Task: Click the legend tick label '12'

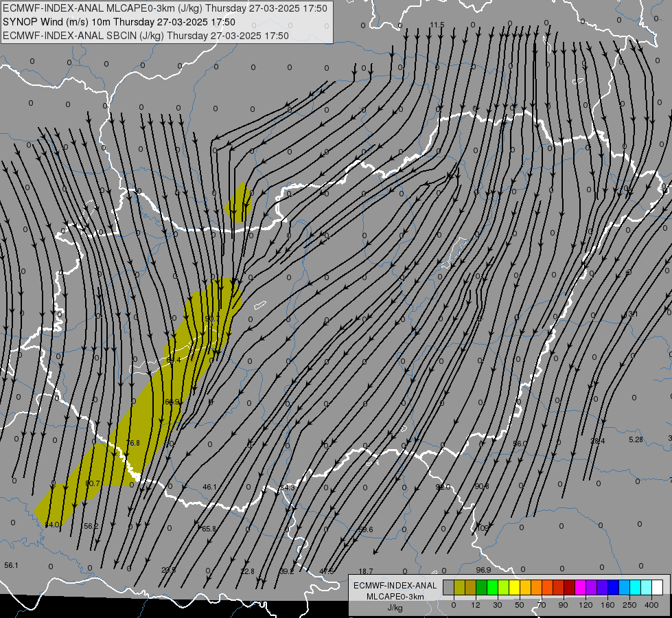Action: pyautogui.click(x=476, y=605)
